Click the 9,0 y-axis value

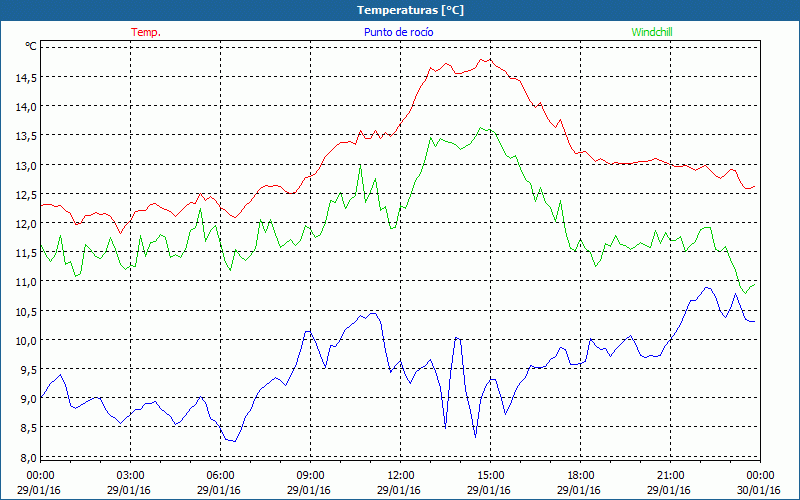pyautogui.click(x=29, y=398)
